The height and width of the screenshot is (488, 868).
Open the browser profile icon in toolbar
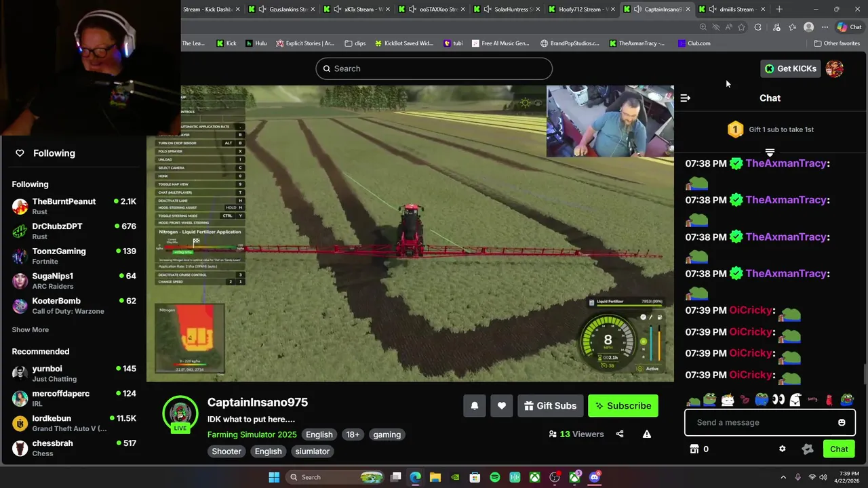coord(808,27)
